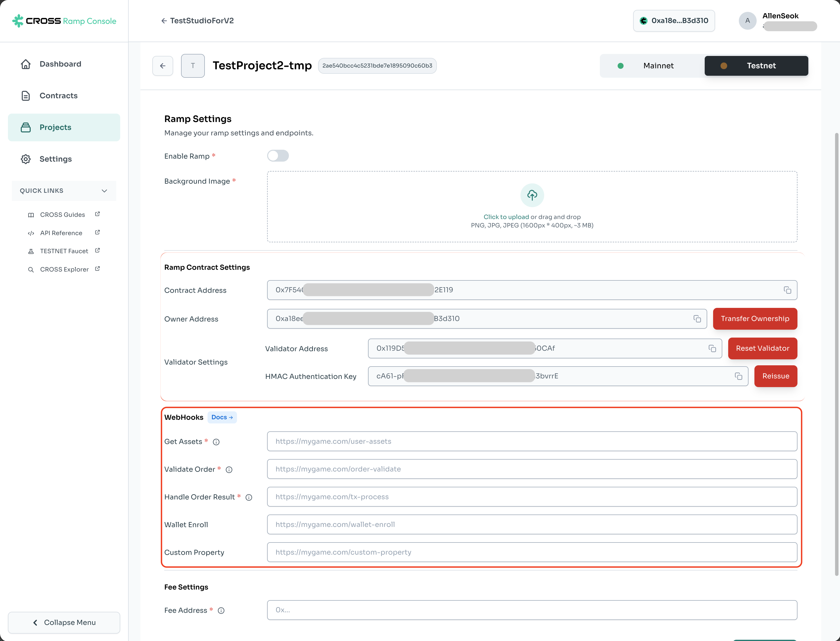The width and height of the screenshot is (840, 641).
Task: Click the Get Assets info icon
Action: 216,442
